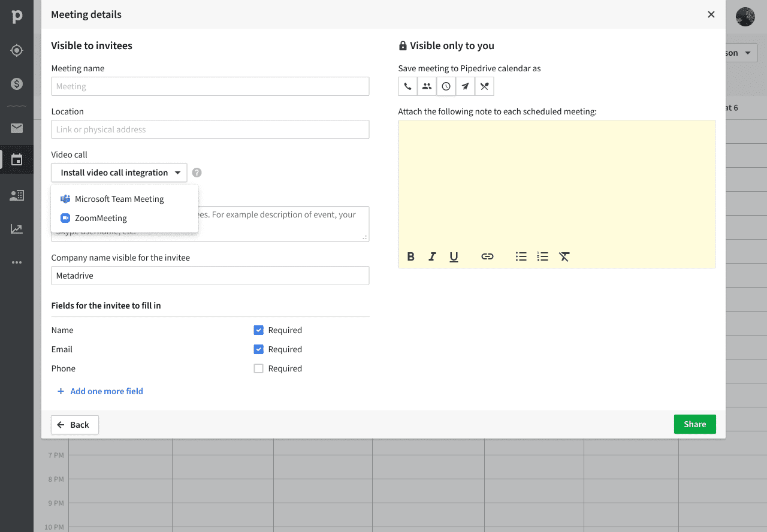767x532 pixels.
Task: Open partially hidden dropdown behind dialog
Action: [x=742, y=53]
